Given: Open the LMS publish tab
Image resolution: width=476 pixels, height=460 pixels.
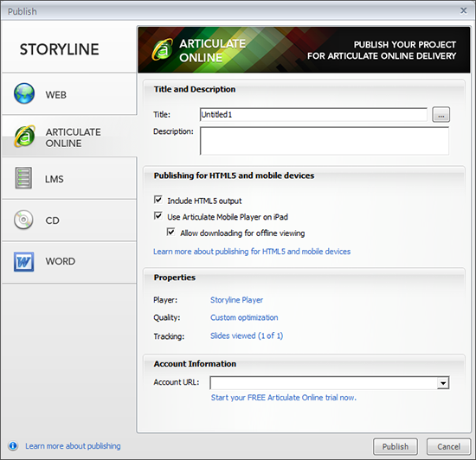Looking at the screenshot, I should tap(69, 179).
